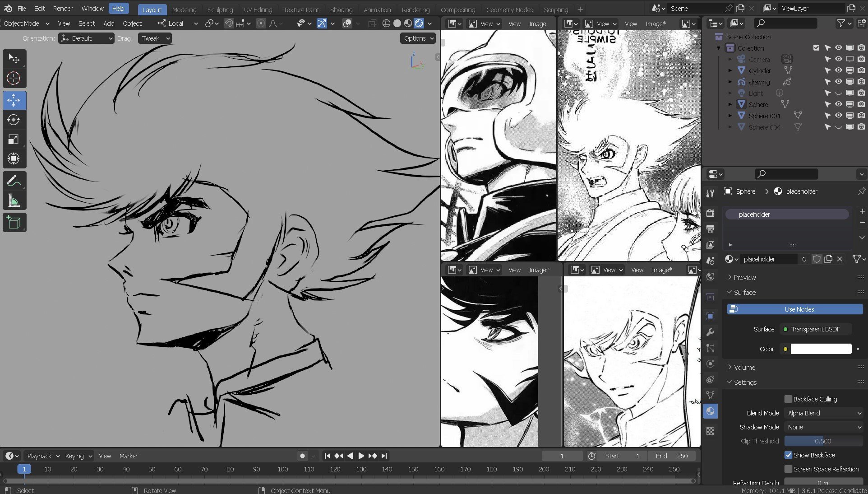Switch to solid viewport shading

(x=397, y=23)
